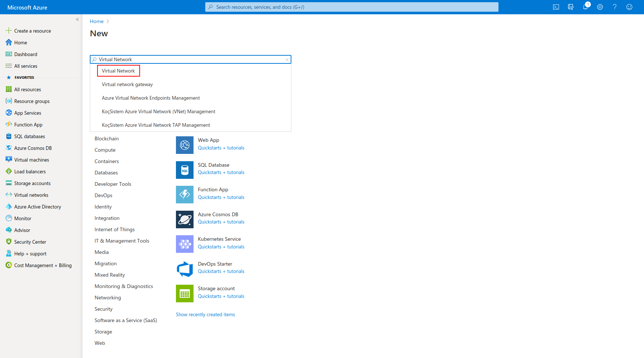Click Azure Cosmos DB sidebar icon
The width and height of the screenshot is (644, 358).
point(9,148)
